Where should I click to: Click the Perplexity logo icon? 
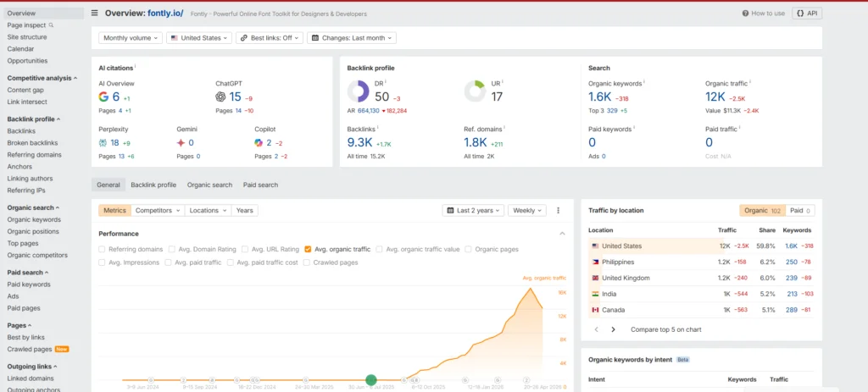(103, 142)
